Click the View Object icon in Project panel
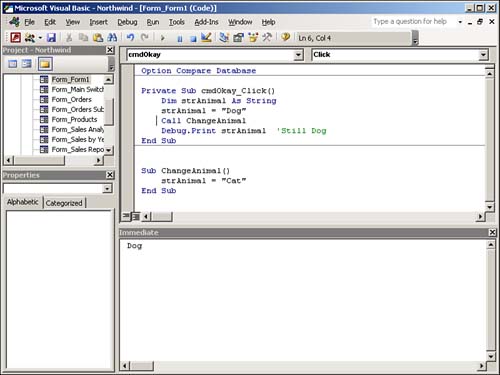The height and width of the screenshot is (375, 500). tap(26, 64)
